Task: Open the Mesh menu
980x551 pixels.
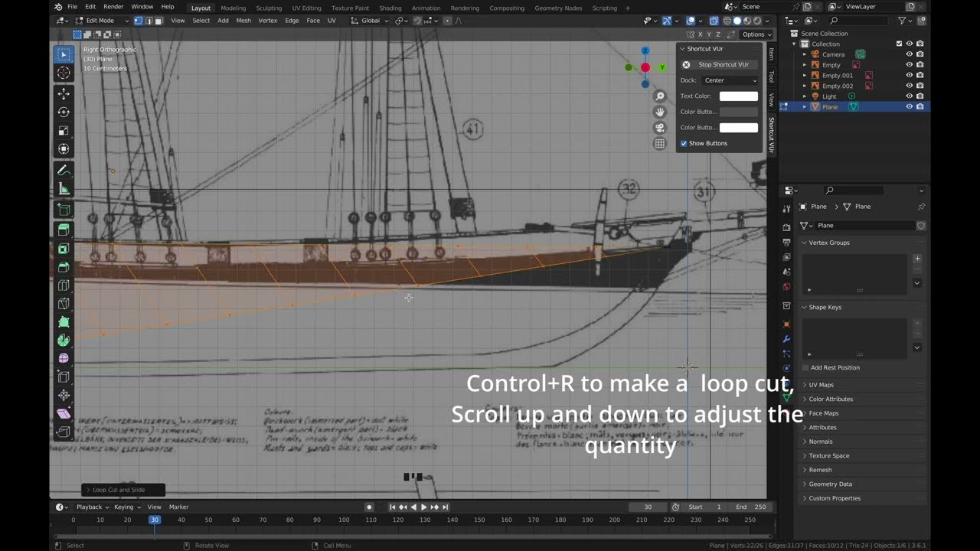Action: pyautogui.click(x=243, y=21)
